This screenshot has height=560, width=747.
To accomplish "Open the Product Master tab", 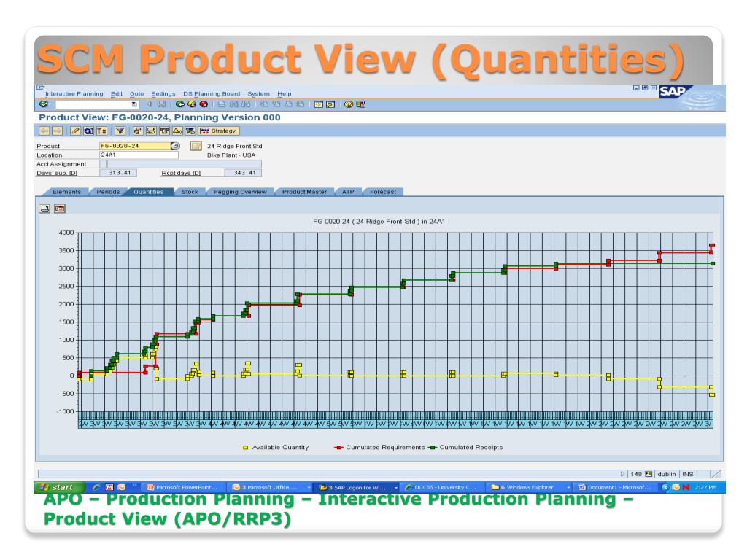I will (x=304, y=192).
